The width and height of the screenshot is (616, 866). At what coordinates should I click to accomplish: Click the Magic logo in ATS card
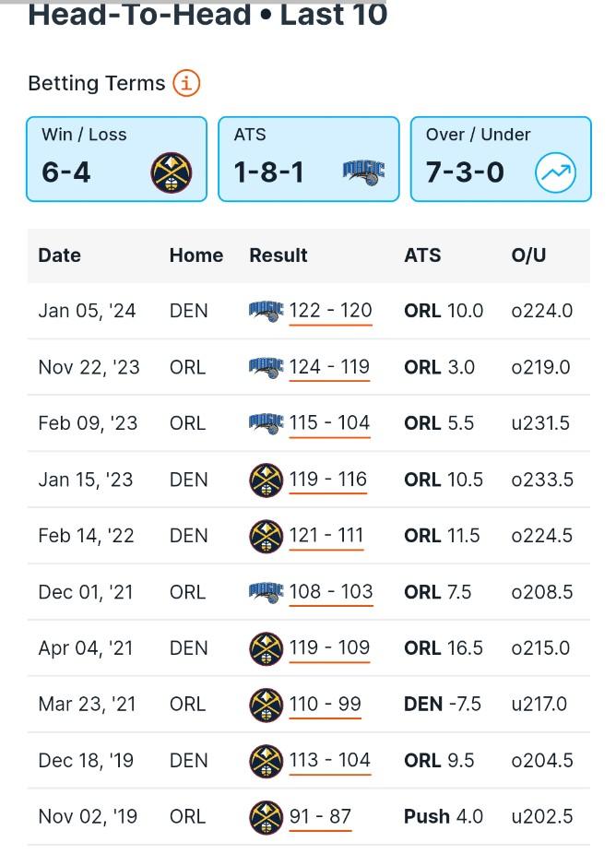pos(363,172)
